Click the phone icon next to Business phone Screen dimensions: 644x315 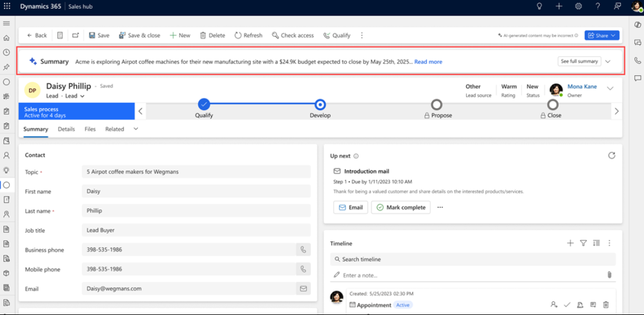(x=303, y=250)
